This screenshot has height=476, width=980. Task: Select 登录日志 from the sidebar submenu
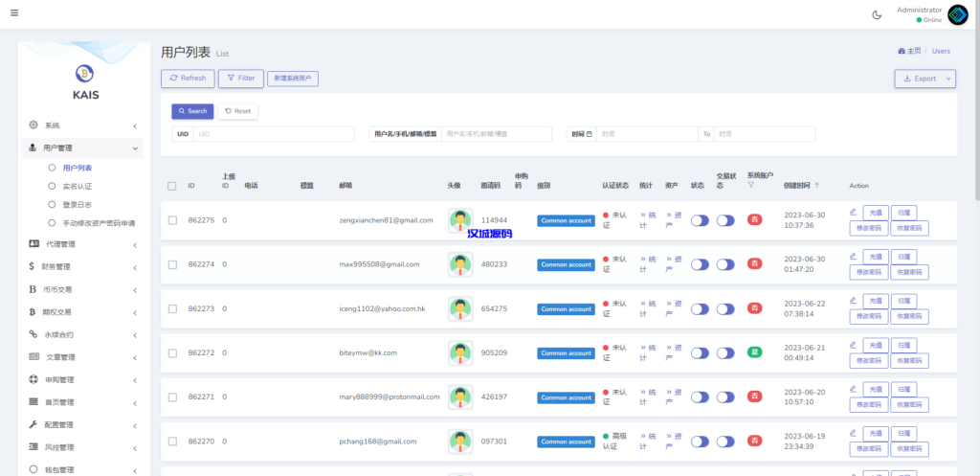[x=77, y=204]
